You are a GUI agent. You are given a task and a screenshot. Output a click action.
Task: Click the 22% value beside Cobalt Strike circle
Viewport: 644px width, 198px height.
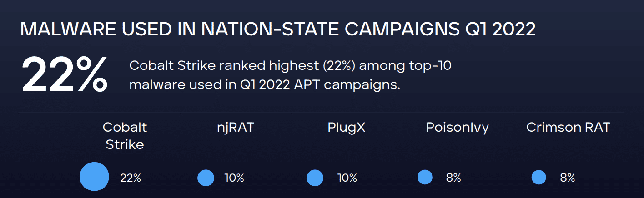(x=131, y=178)
